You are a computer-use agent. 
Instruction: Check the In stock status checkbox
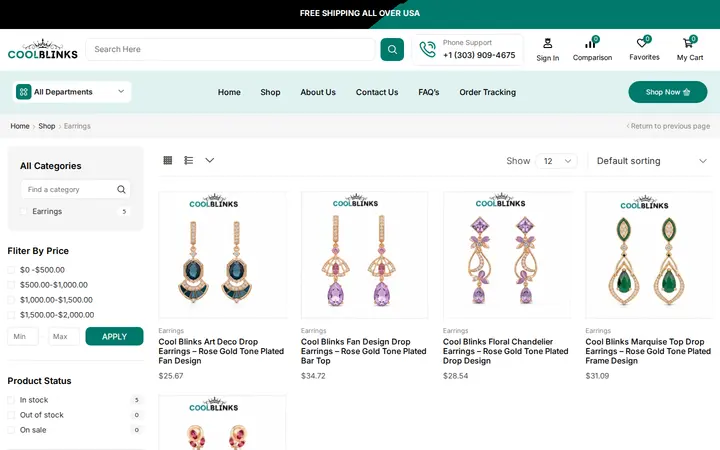pyautogui.click(x=11, y=400)
